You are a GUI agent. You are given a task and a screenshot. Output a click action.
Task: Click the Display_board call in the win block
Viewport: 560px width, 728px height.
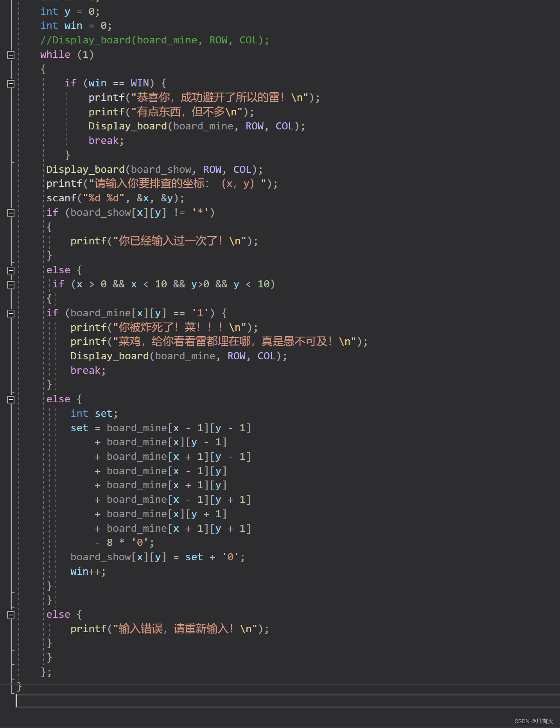[197, 126]
